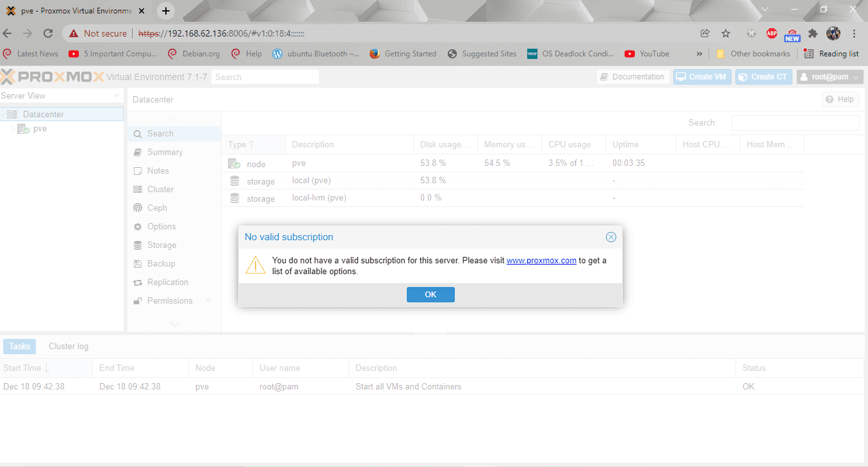This screenshot has width=868, height=467.
Task: Open the Chrome three-dot menu
Action: point(855,33)
